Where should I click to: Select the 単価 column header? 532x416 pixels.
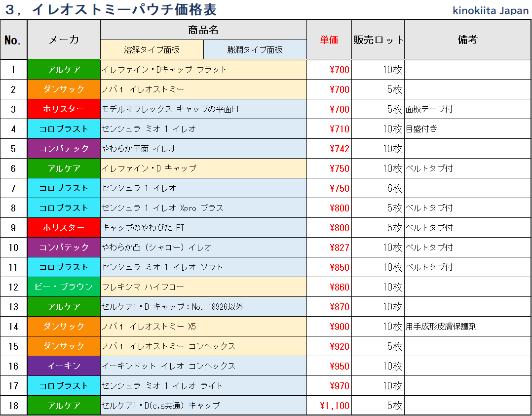click(329, 40)
